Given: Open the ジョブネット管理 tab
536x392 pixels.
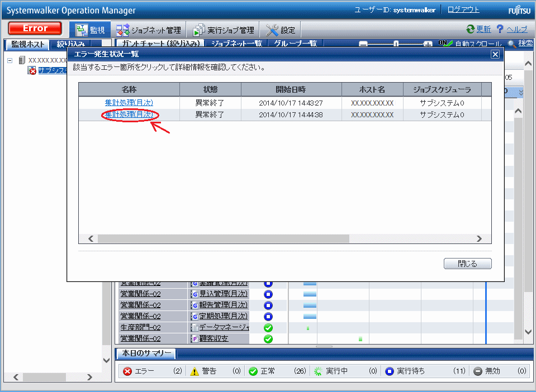Looking at the screenshot, I should click(149, 30).
